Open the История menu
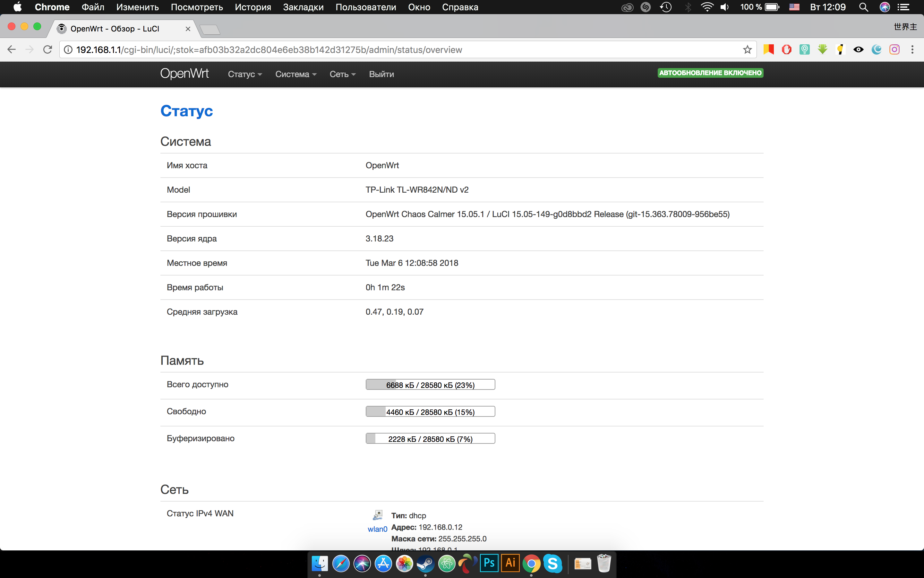924x578 pixels. coord(253,7)
